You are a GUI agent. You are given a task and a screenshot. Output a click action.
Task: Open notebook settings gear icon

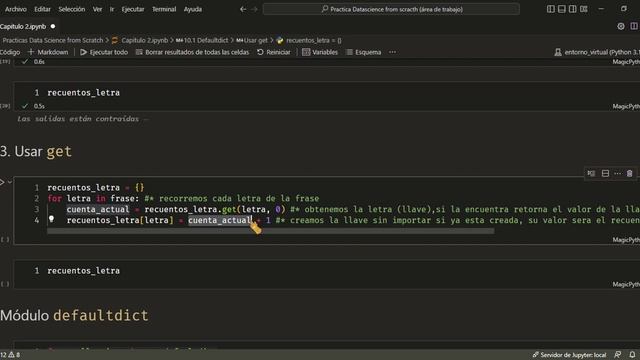(x=621, y=27)
